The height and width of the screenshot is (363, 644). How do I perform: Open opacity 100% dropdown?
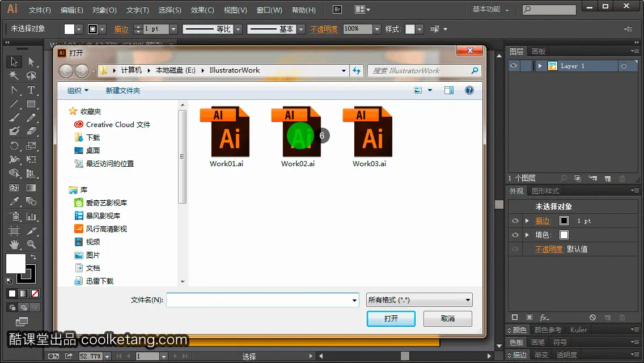(x=376, y=29)
